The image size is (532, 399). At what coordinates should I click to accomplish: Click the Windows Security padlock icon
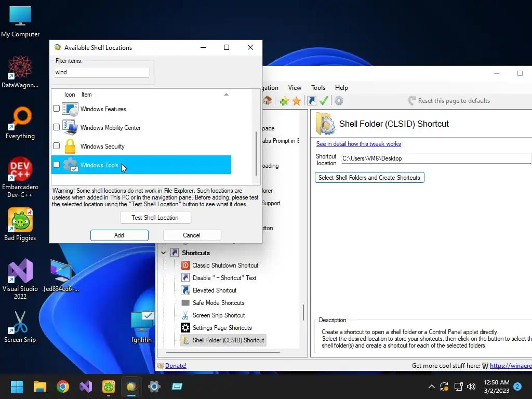pyautogui.click(x=70, y=146)
